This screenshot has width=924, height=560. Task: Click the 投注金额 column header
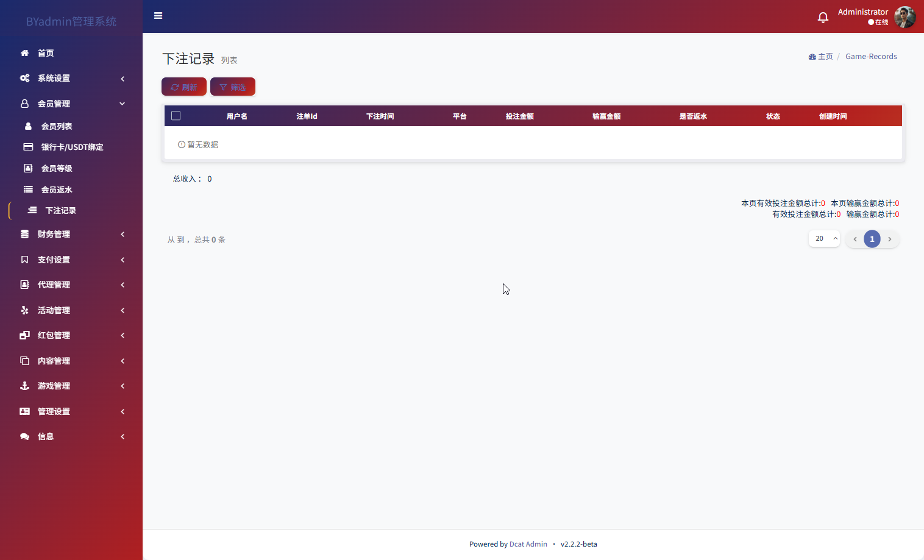click(520, 116)
